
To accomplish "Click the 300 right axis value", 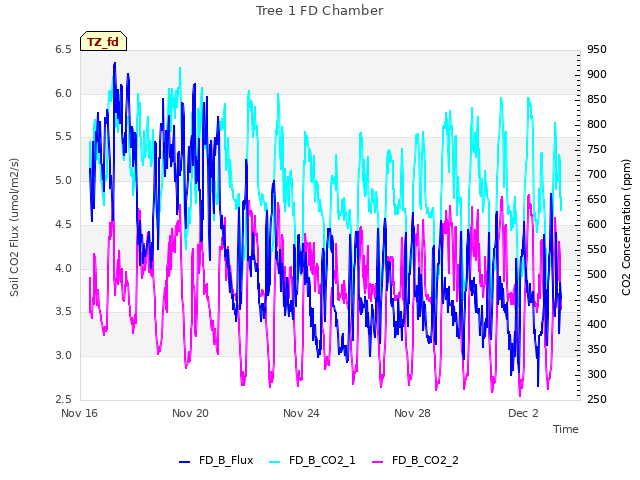I will click(597, 374).
